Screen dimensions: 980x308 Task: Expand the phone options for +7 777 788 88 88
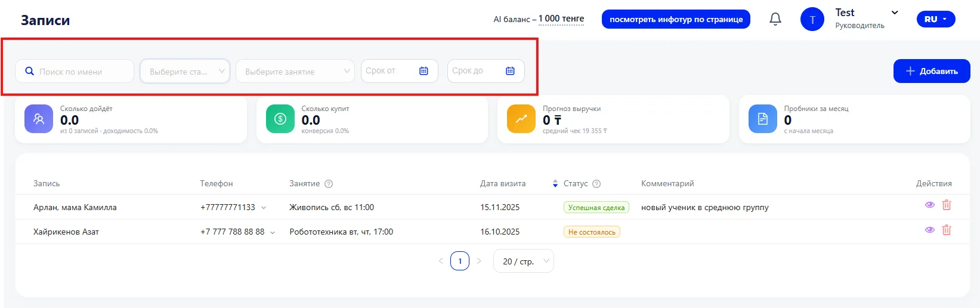273,232
